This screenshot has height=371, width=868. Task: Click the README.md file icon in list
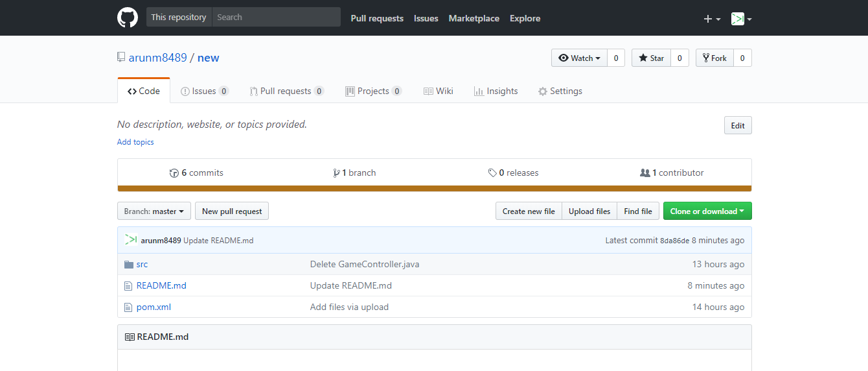tap(128, 285)
